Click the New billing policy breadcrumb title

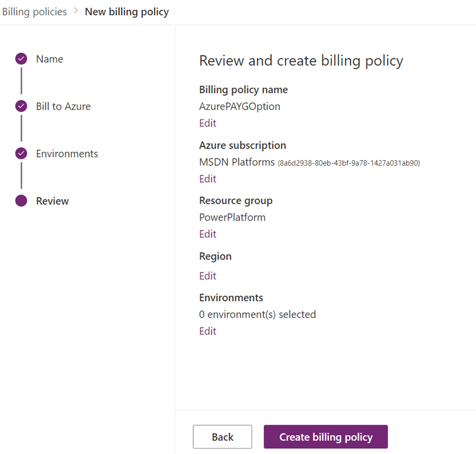[x=127, y=12]
